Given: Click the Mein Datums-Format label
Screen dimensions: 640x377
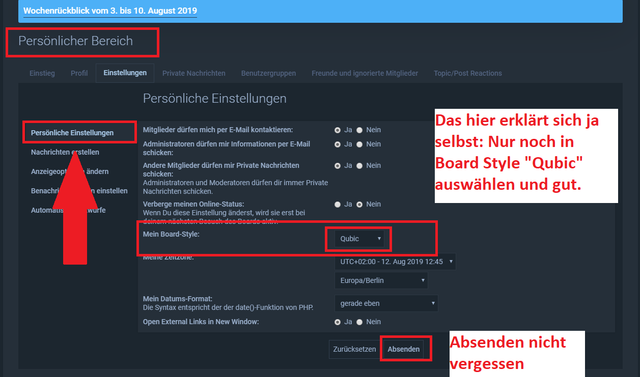Looking at the screenshot, I should click(x=178, y=299).
